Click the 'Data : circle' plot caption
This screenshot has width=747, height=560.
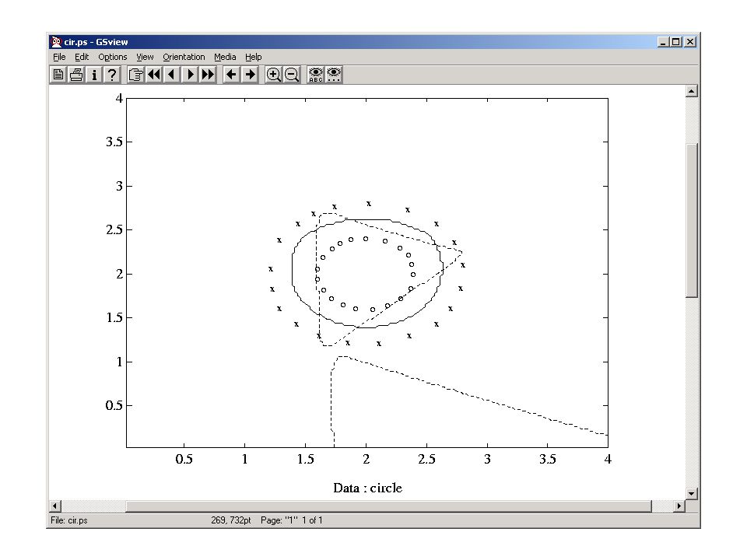[x=368, y=488]
